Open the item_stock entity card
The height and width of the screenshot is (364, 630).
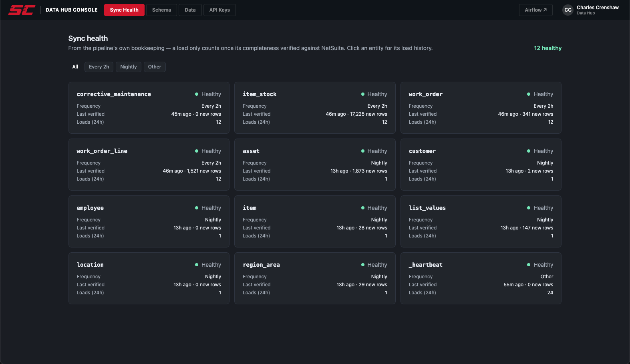tap(315, 108)
